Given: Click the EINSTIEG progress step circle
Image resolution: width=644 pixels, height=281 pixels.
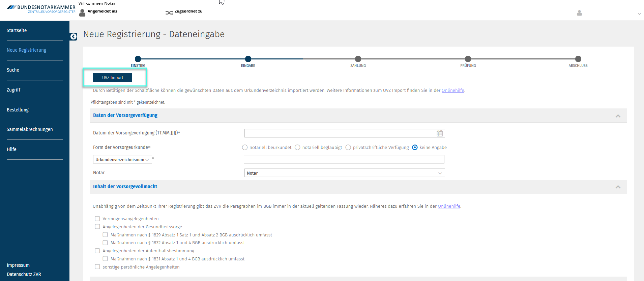Looking at the screenshot, I should (138, 59).
